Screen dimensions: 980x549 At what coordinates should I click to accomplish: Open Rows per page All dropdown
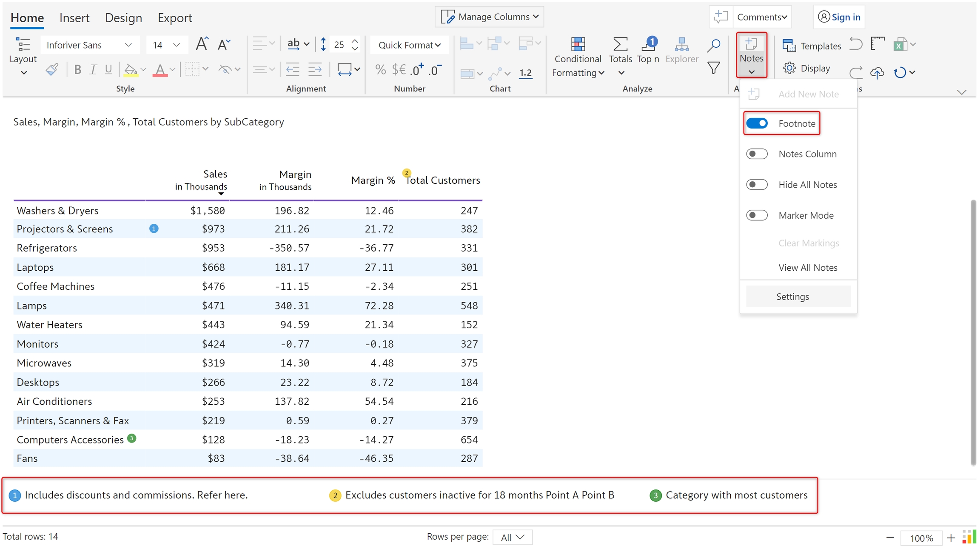[513, 537]
